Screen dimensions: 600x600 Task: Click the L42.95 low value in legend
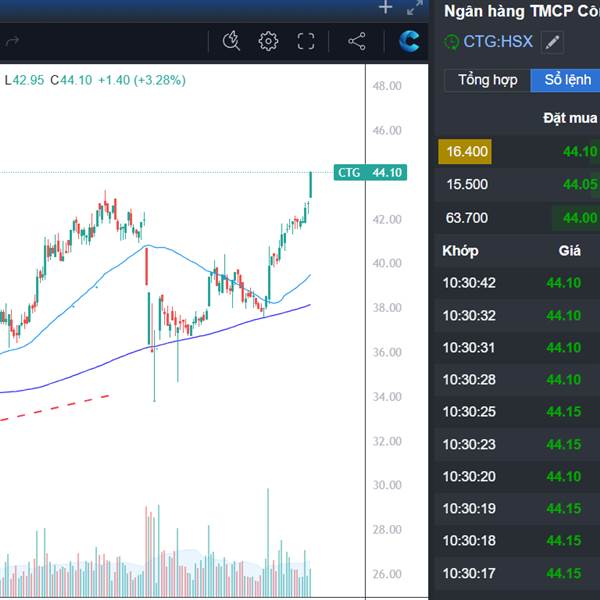point(24,80)
